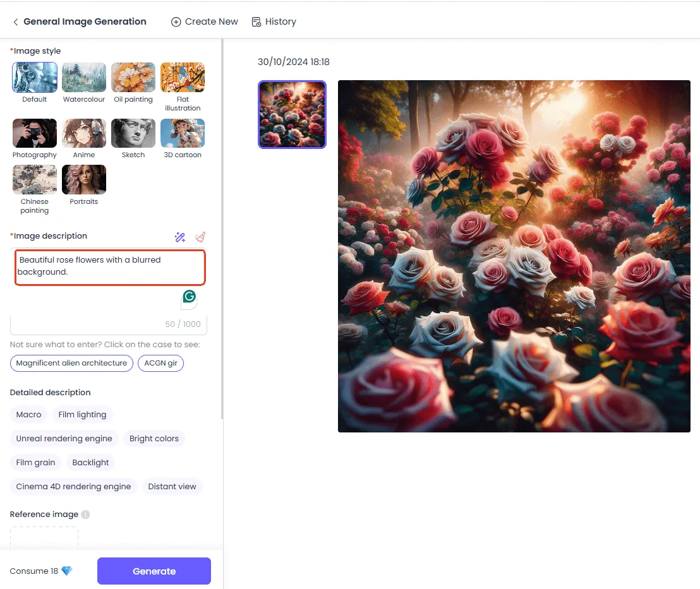Choose the Photography style
Screen dimensions: 700x589
point(35,133)
